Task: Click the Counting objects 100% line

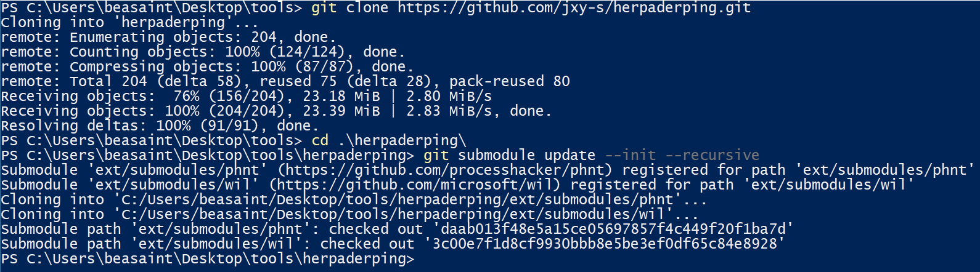Action: pos(203,52)
